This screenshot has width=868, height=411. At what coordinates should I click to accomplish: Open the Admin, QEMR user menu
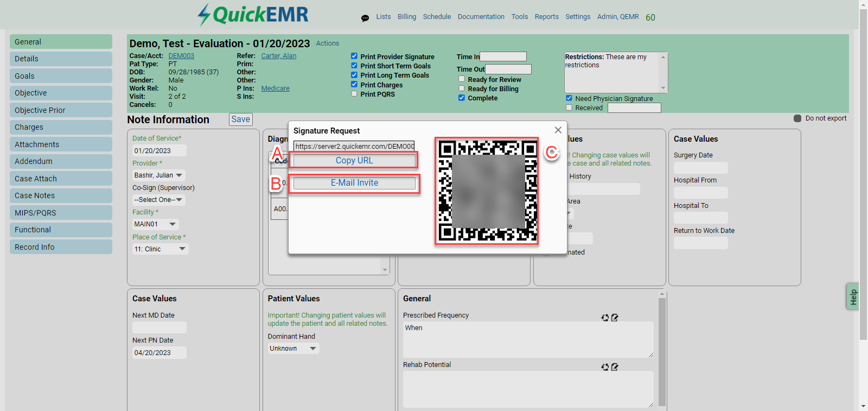point(618,17)
